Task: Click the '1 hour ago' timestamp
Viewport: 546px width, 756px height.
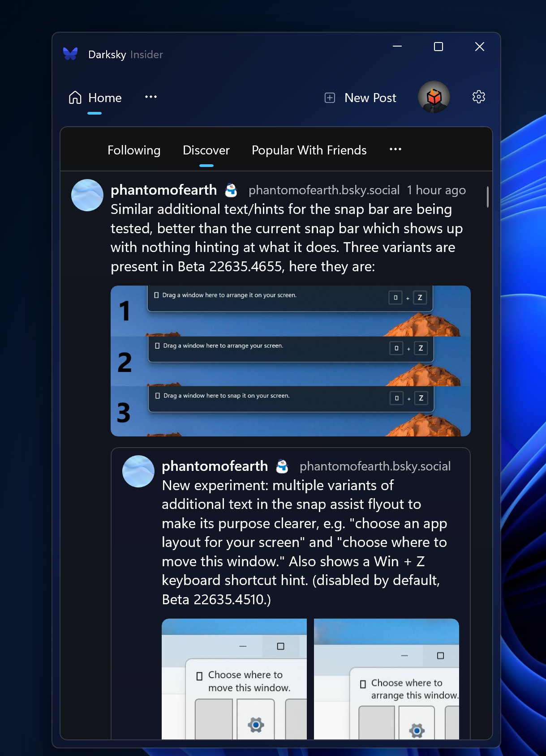Action: [x=436, y=190]
